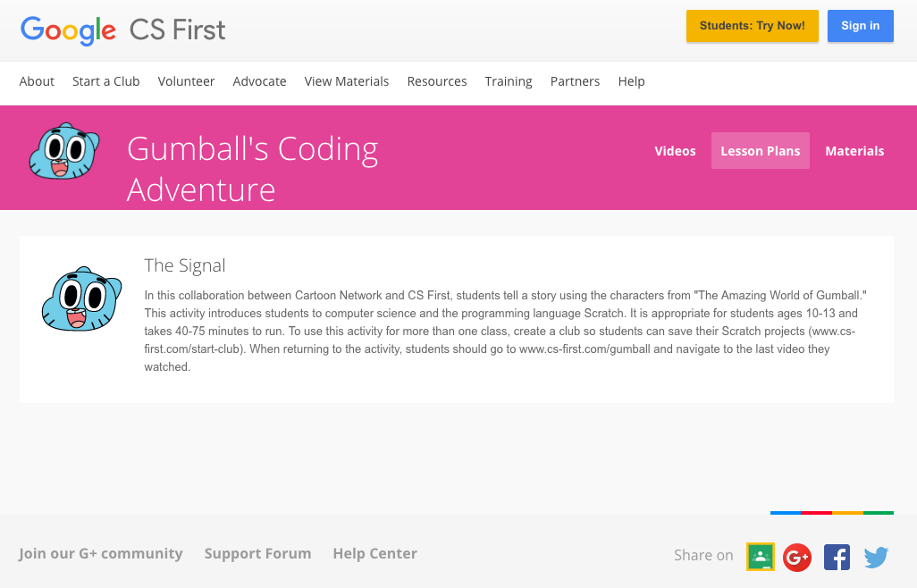Switch to the Videos tab
This screenshot has width=917, height=588.
675,151
